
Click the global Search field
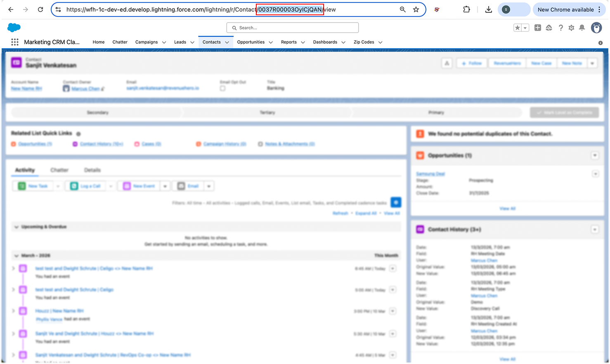[x=292, y=27]
